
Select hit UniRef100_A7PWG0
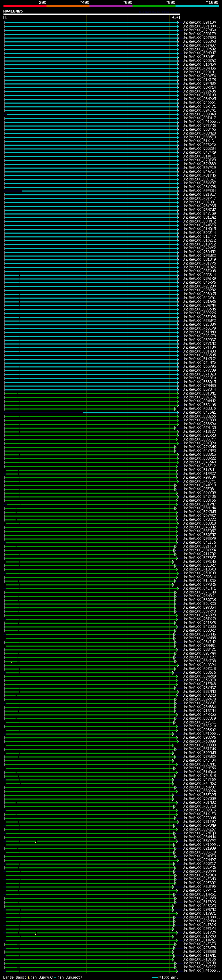coord(199,30)
